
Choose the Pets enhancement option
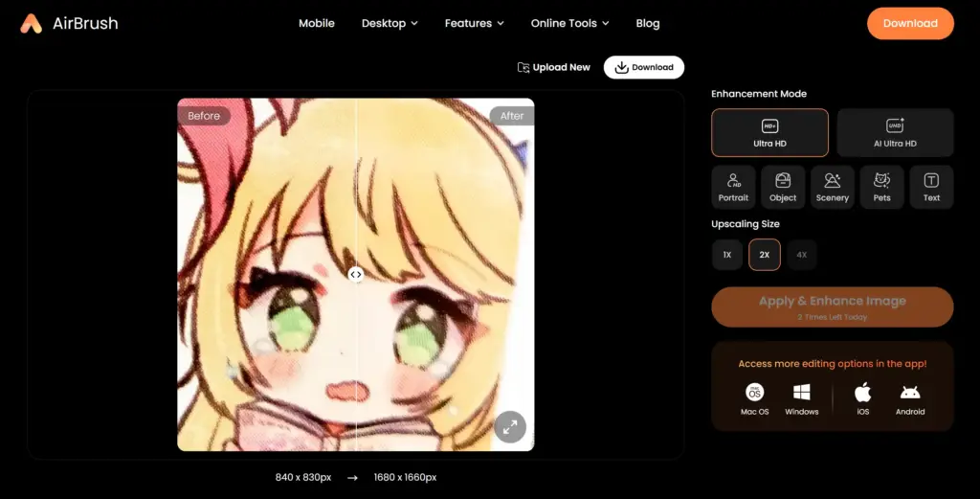point(881,187)
